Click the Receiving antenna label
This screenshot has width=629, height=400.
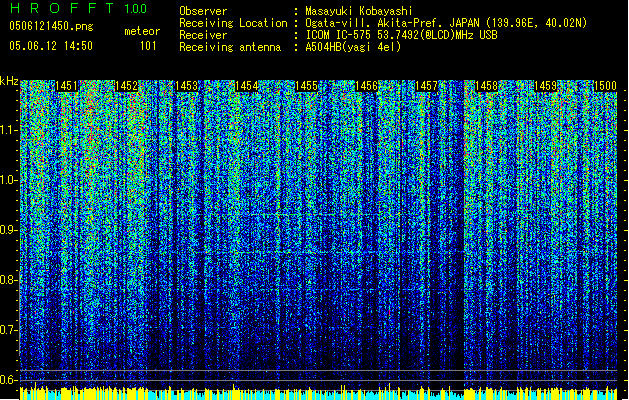click(230, 47)
